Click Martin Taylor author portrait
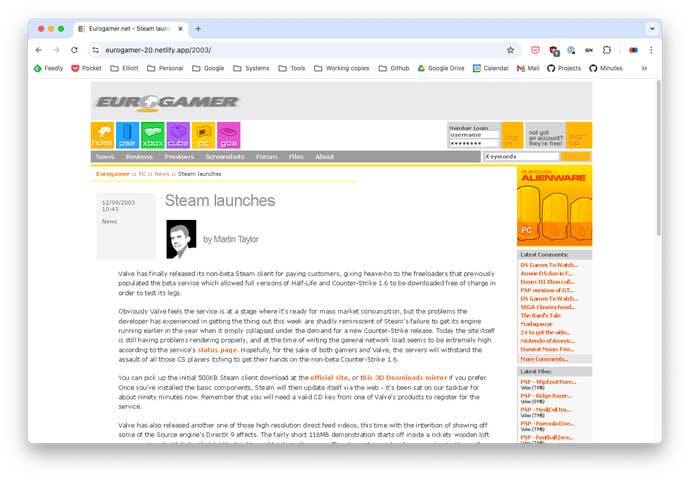 (181, 239)
